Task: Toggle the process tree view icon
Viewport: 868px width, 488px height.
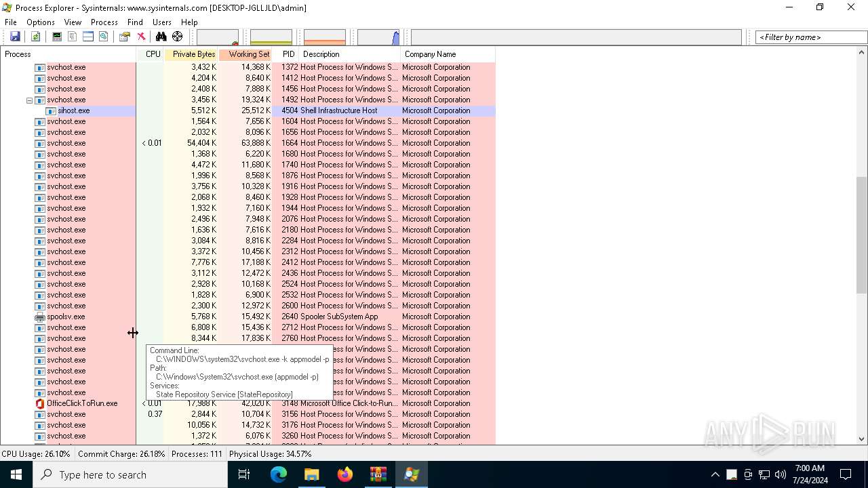Action: point(73,37)
